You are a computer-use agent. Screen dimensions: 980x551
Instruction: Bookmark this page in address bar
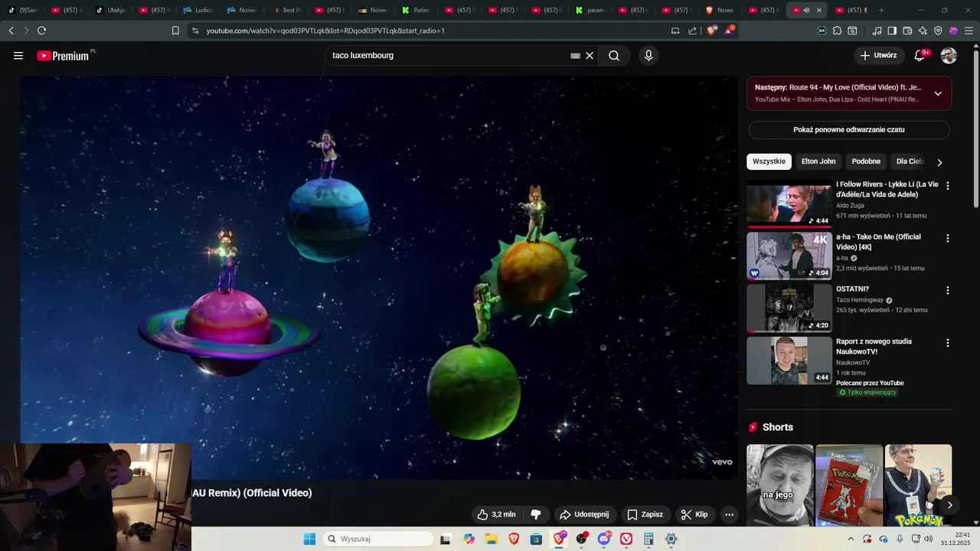[x=175, y=31]
